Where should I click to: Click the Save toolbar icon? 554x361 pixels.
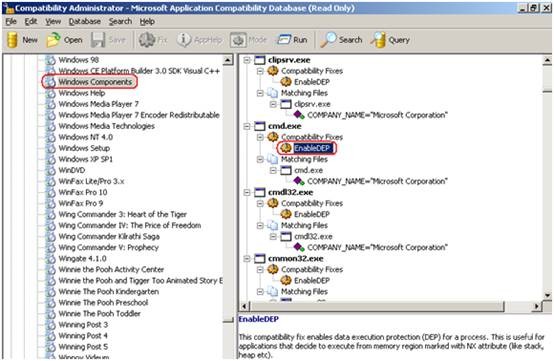(x=98, y=40)
